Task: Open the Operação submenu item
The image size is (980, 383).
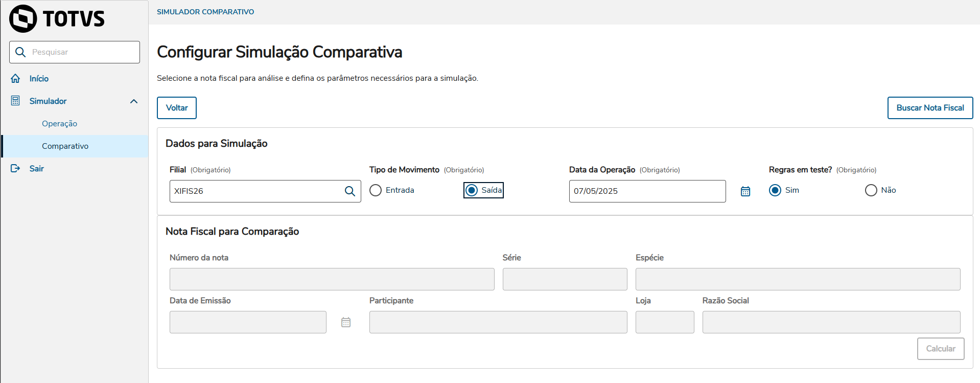Action: pyautogui.click(x=59, y=124)
